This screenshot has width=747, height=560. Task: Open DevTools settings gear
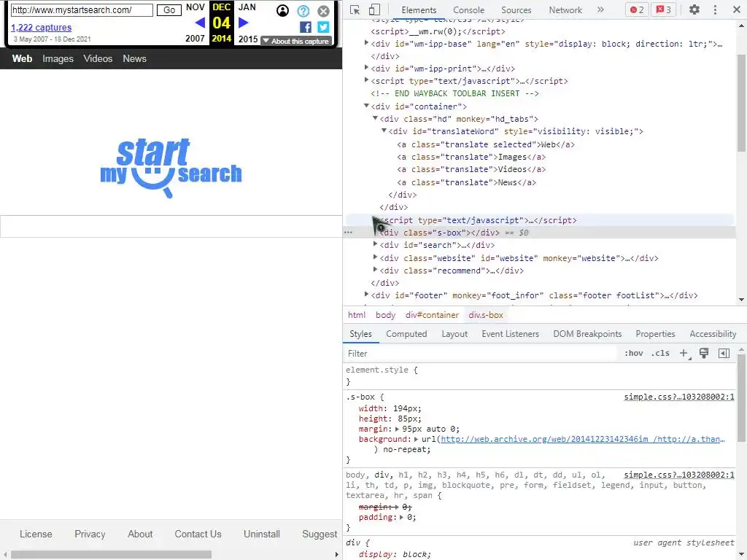pos(694,9)
